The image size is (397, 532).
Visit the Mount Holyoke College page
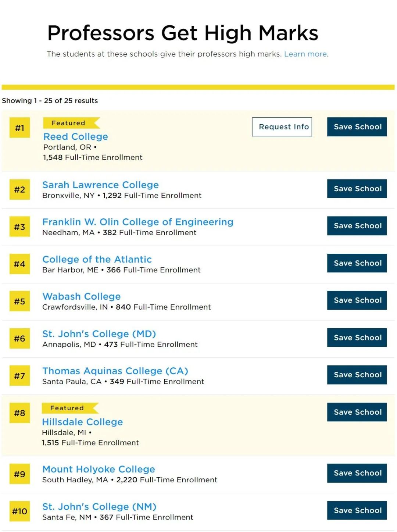(x=99, y=469)
